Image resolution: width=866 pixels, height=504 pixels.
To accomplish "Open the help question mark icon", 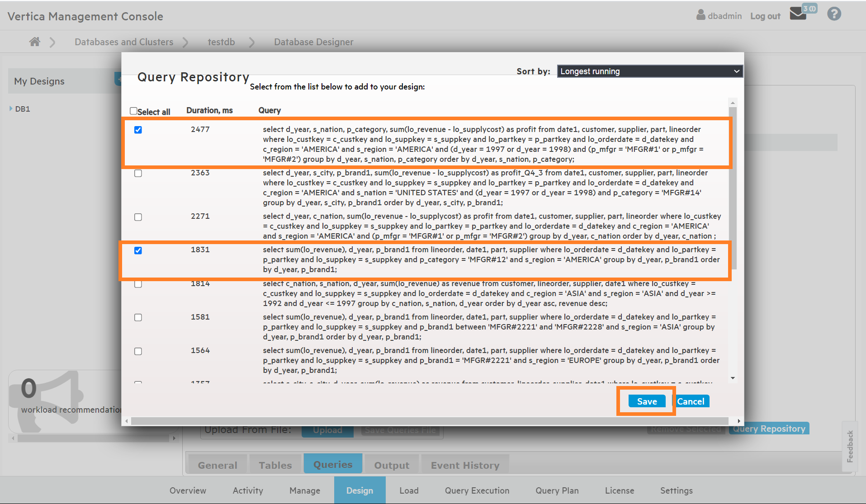I will point(834,14).
